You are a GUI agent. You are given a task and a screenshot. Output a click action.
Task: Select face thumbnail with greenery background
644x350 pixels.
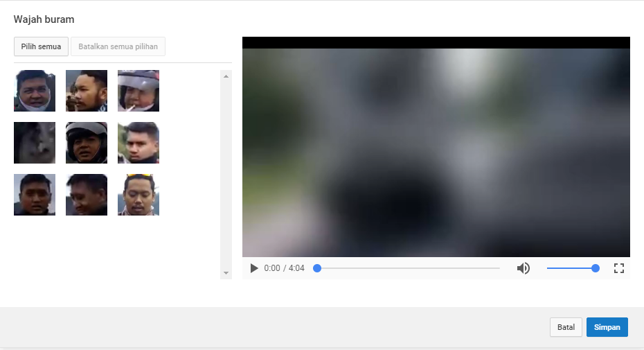pyautogui.click(x=138, y=143)
